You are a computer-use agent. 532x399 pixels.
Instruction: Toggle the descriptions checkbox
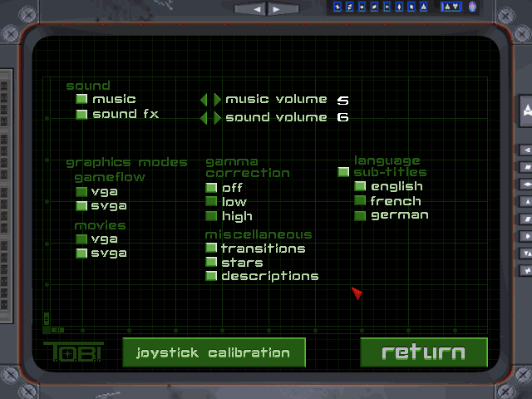tap(211, 276)
